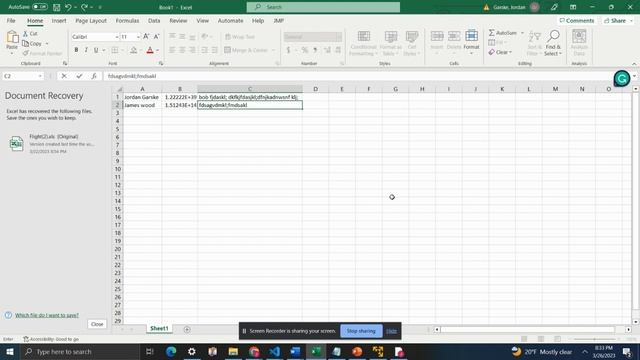
Task: Open the View tab
Action: coord(202,20)
